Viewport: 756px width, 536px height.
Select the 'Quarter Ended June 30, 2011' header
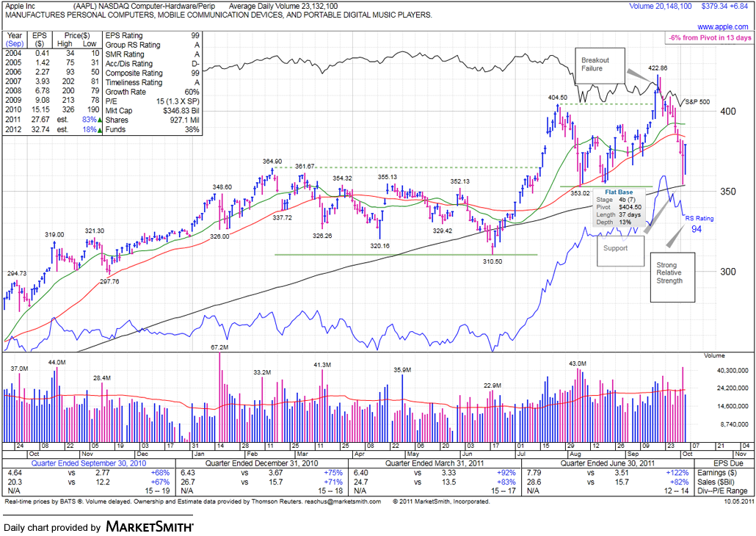[609, 463]
